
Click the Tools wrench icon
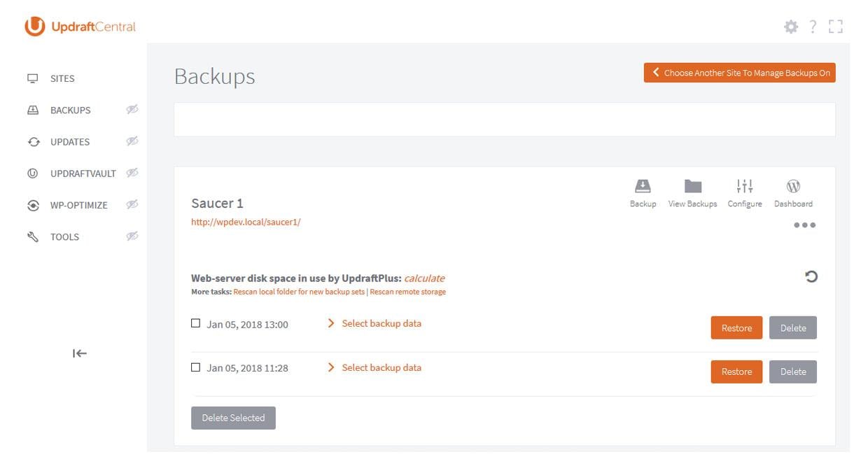pyautogui.click(x=33, y=236)
